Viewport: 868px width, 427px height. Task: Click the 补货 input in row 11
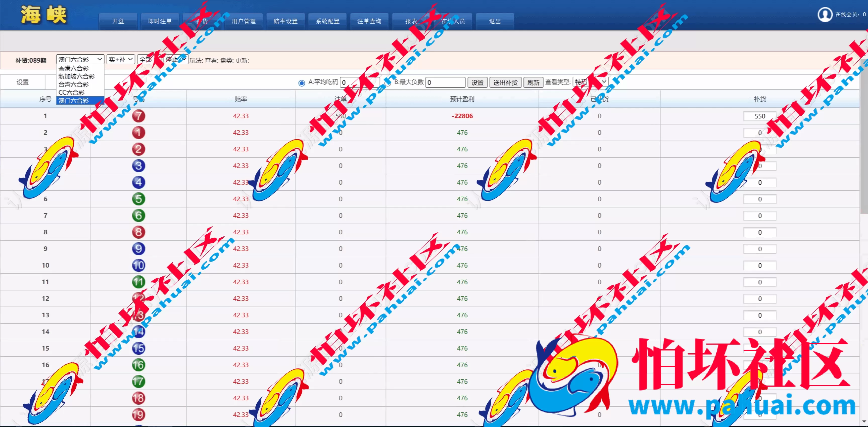760,282
